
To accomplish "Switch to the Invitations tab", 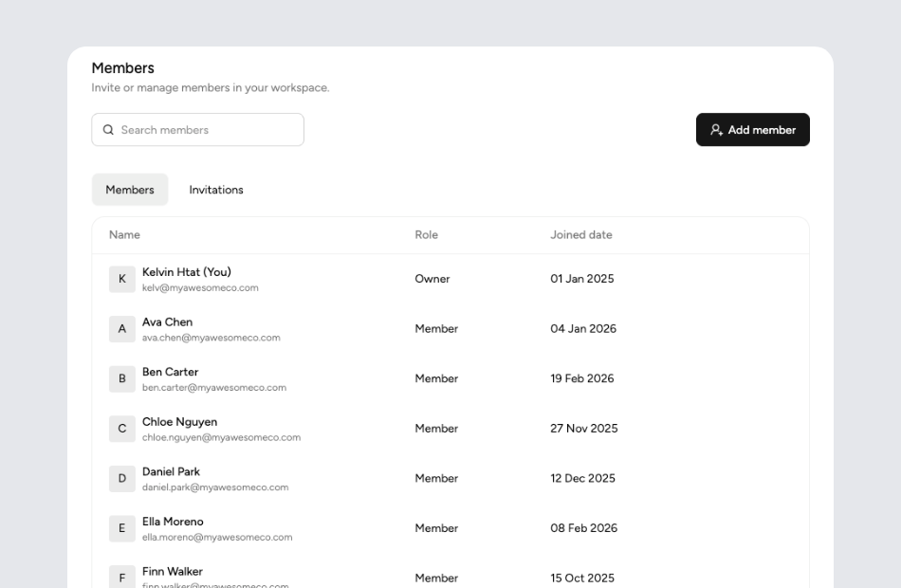I will click(x=215, y=190).
